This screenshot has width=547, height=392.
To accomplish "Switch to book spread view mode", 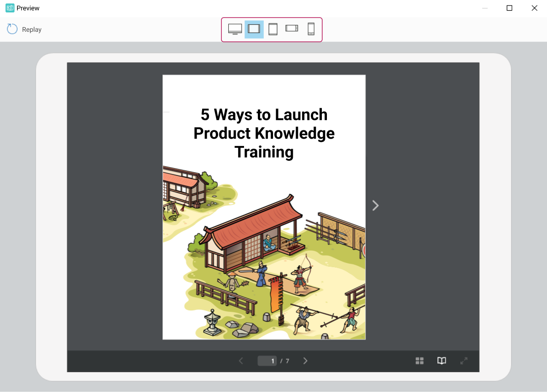I will (x=442, y=361).
